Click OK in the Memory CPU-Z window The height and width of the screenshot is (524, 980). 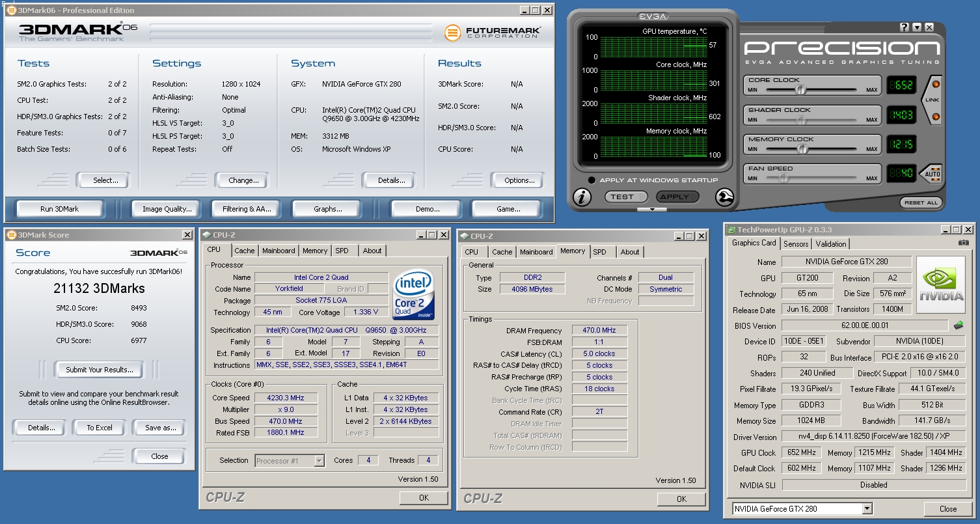coord(681,499)
